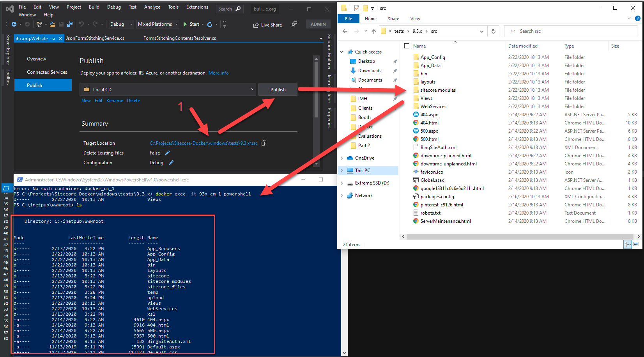Pin the ihc.org.Website tab

(53, 39)
